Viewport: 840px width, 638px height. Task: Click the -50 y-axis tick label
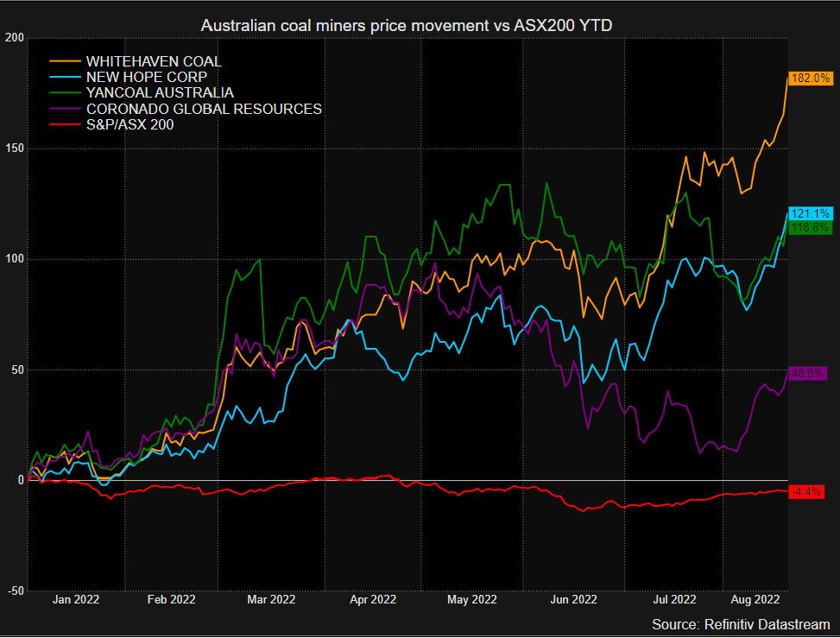click(x=13, y=591)
